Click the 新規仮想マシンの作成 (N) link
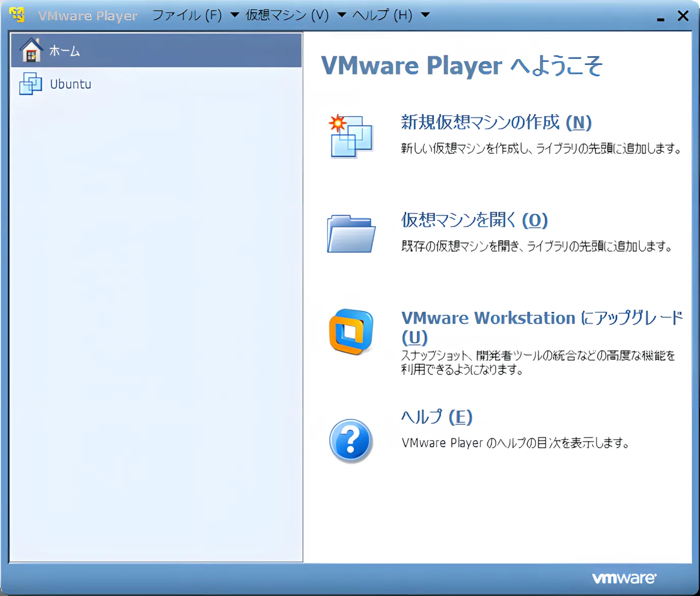Viewport: 700px width, 596px height. [x=495, y=123]
